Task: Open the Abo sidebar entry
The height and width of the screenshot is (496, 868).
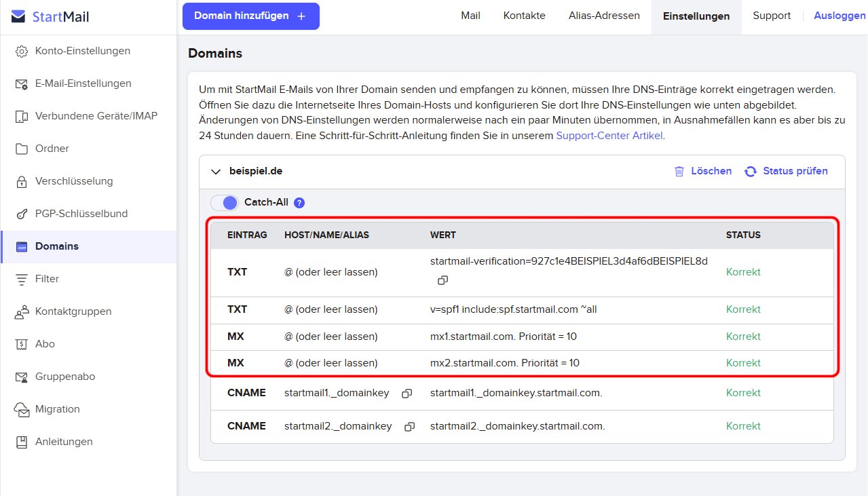Action: [88, 344]
